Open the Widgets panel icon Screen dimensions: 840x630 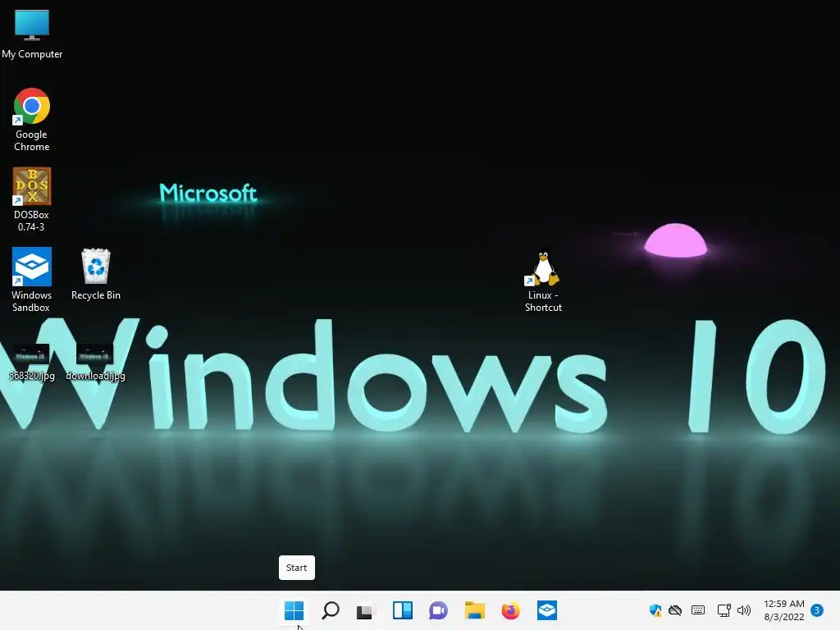point(402,610)
